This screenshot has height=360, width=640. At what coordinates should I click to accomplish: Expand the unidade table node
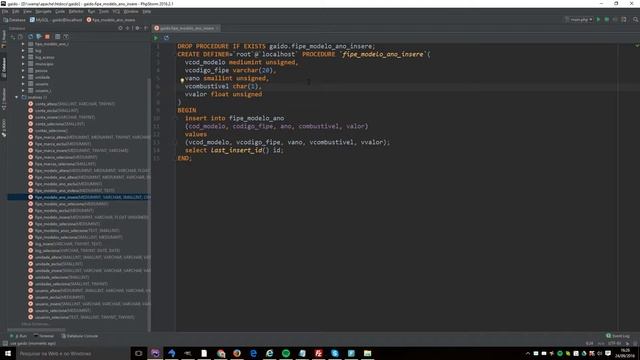tap(23, 77)
